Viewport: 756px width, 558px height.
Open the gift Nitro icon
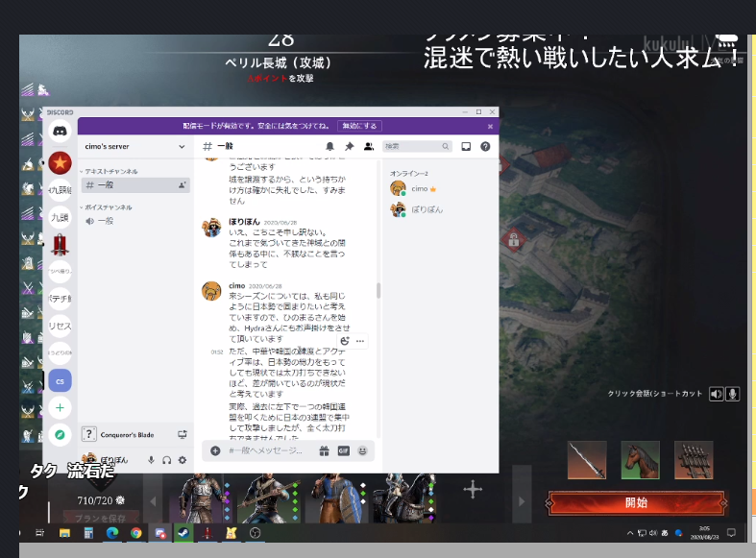pyautogui.click(x=324, y=450)
